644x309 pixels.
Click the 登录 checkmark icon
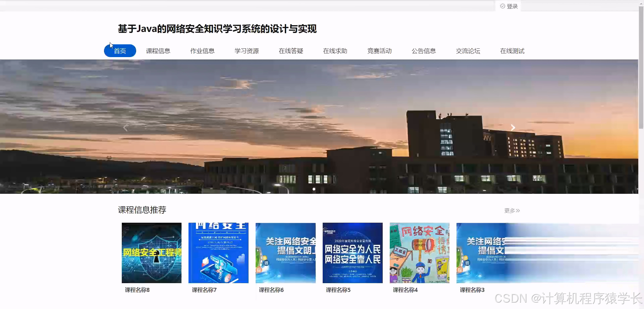click(x=502, y=6)
